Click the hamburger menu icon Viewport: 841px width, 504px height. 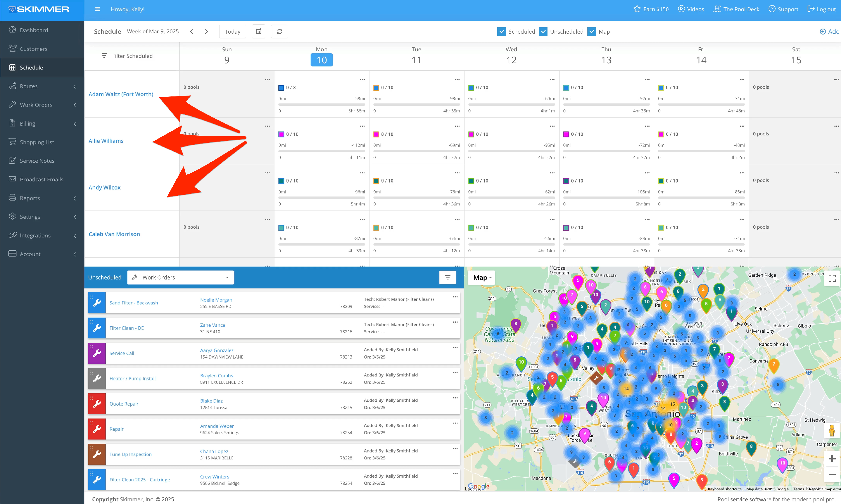coord(98,9)
